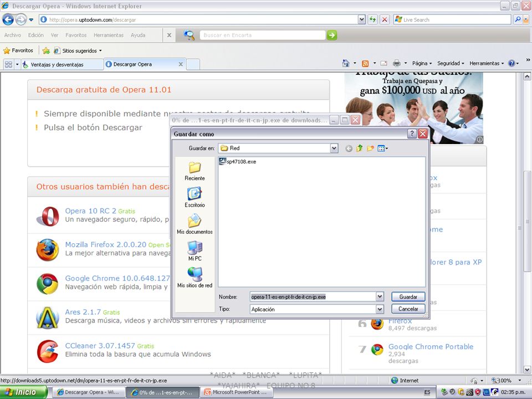Image resolution: width=532 pixels, height=399 pixels.
Task: Open the Google Chrome Portable link
Action: (431, 346)
